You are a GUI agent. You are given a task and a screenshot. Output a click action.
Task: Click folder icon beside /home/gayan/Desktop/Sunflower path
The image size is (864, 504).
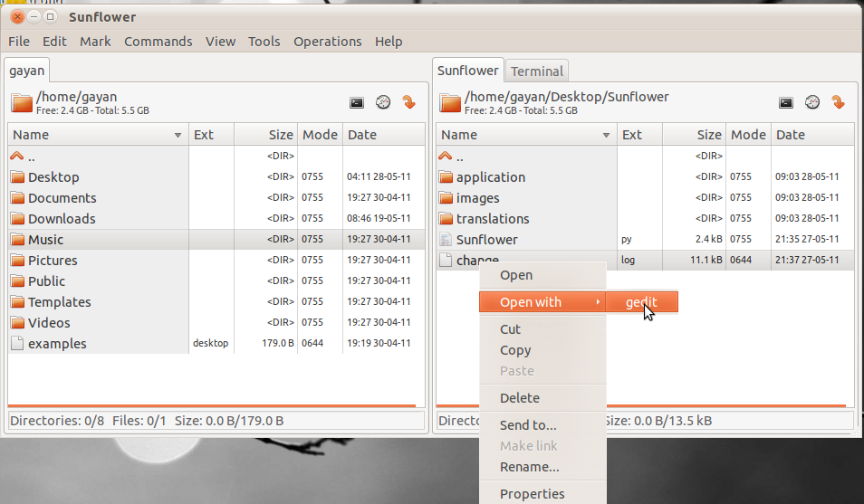(449, 103)
